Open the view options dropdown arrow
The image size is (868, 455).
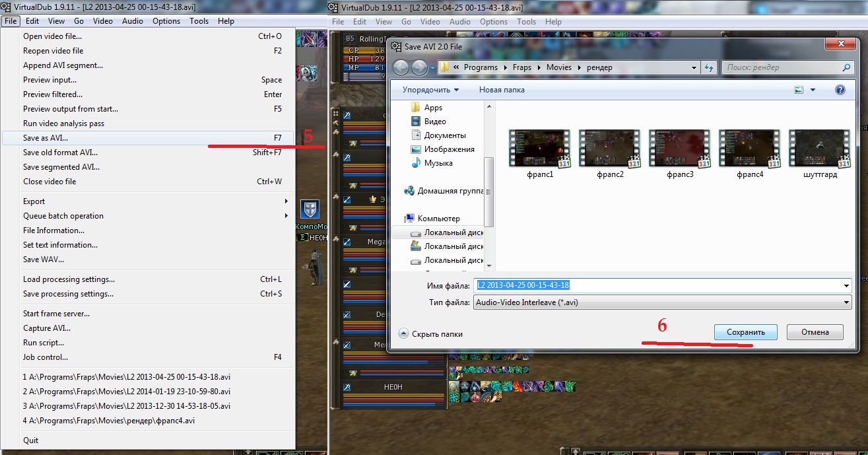813,90
